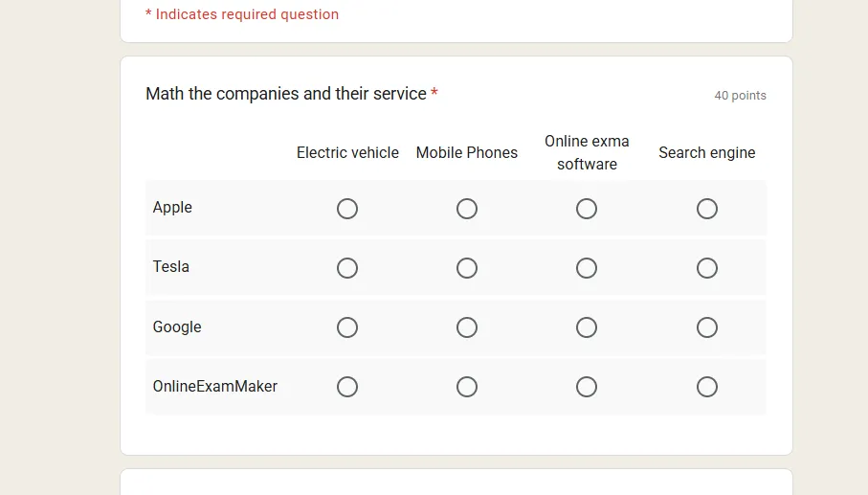
Task: Select Search engine for Tesla
Action: pyautogui.click(x=707, y=268)
